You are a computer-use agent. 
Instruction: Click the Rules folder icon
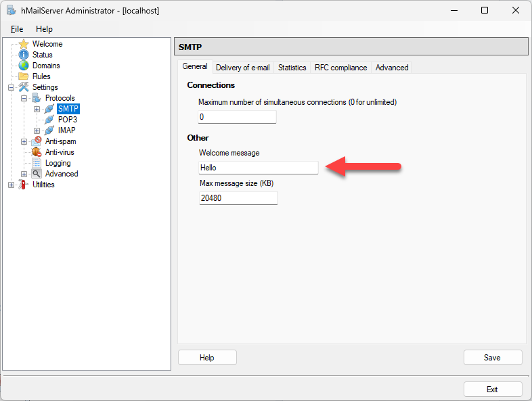coord(24,76)
